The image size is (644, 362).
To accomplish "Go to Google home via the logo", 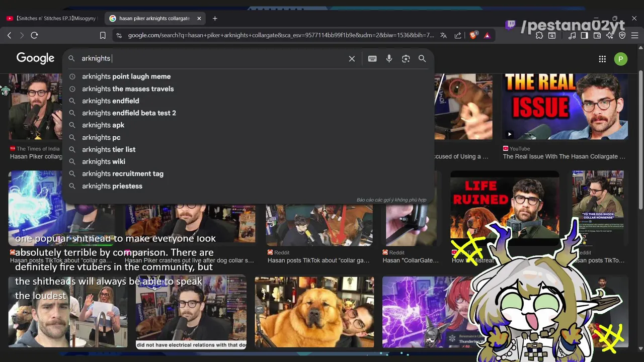I will (35, 58).
